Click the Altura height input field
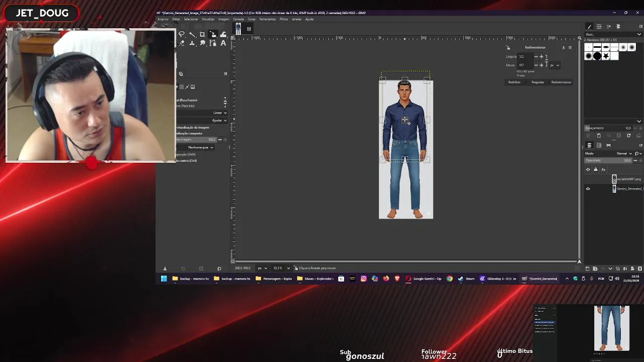644x362 pixels. (x=525, y=65)
